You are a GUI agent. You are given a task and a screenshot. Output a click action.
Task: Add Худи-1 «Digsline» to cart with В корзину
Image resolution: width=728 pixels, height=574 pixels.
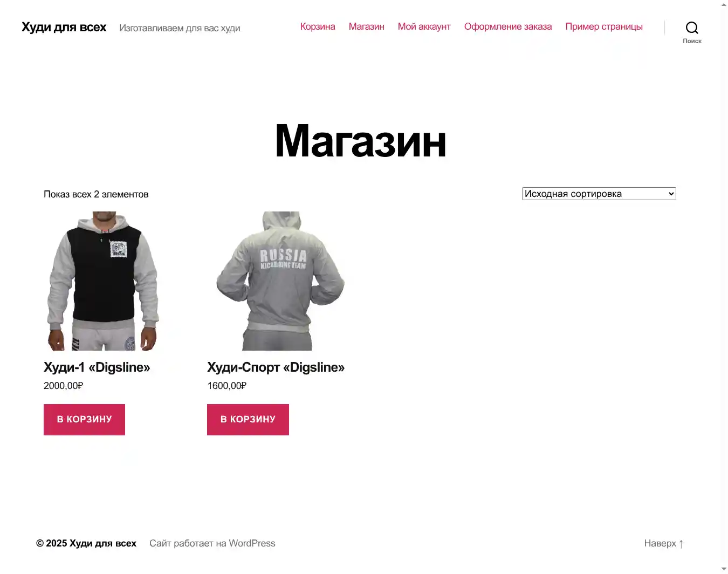pos(84,419)
